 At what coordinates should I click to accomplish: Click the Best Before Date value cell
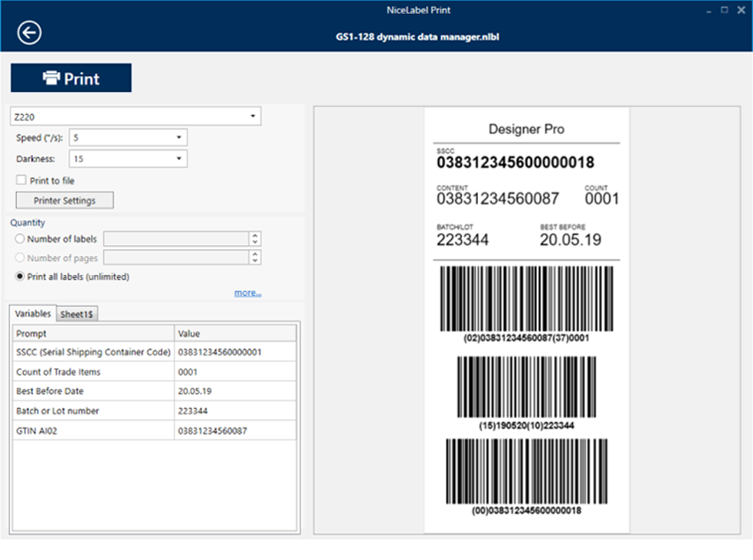(235, 391)
